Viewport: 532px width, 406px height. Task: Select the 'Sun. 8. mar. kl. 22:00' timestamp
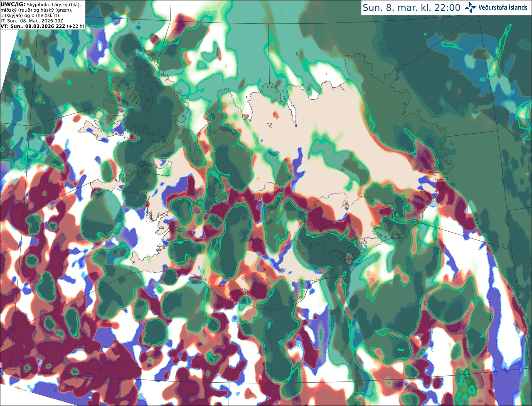click(411, 7)
